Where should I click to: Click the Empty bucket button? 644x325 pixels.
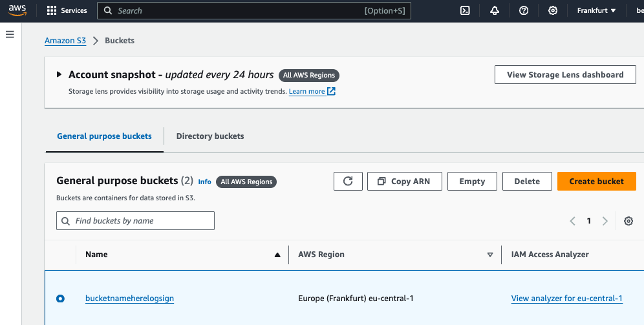pyautogui.click(x=472, y=182)
